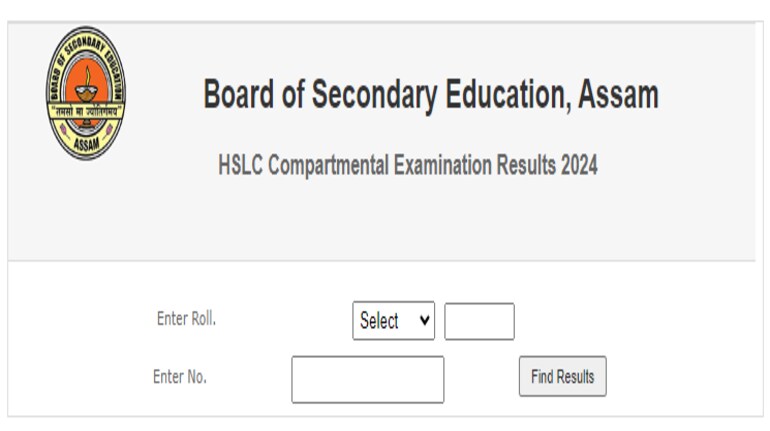
Task: Click the 'Enter No.' label
Action: (x=180, y=377)
